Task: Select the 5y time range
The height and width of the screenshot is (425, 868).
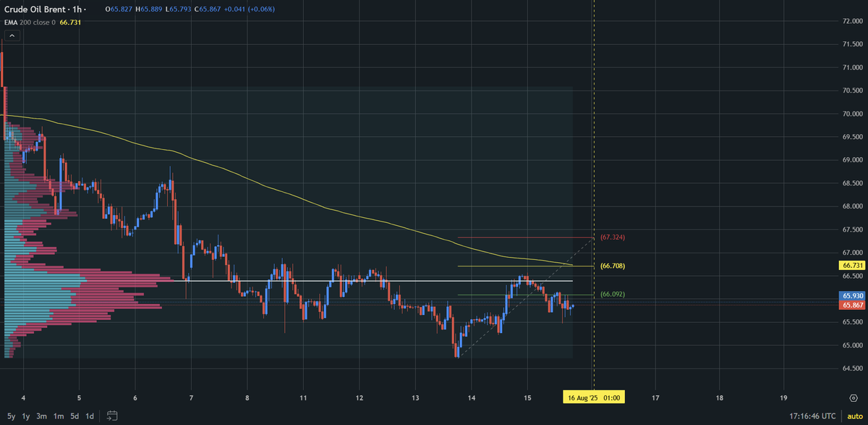Action: coord(9,416)
